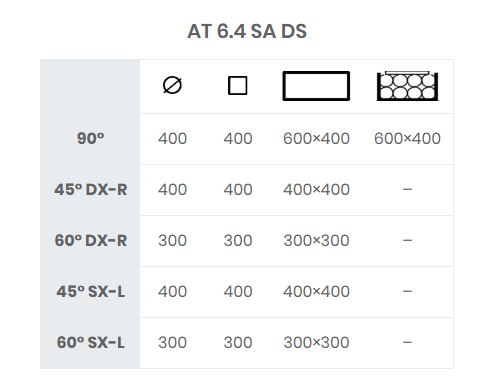Click the 60° SX-L row header
Screen dimensions: 478x382
click(90, 343)
